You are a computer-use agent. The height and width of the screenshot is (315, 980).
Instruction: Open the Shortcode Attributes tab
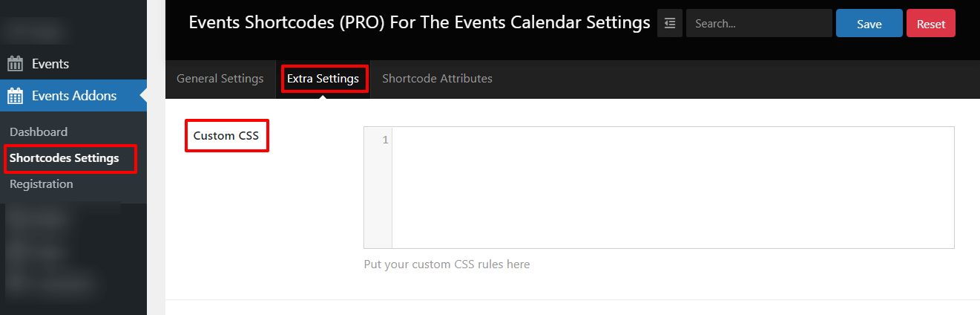(437, 79)
